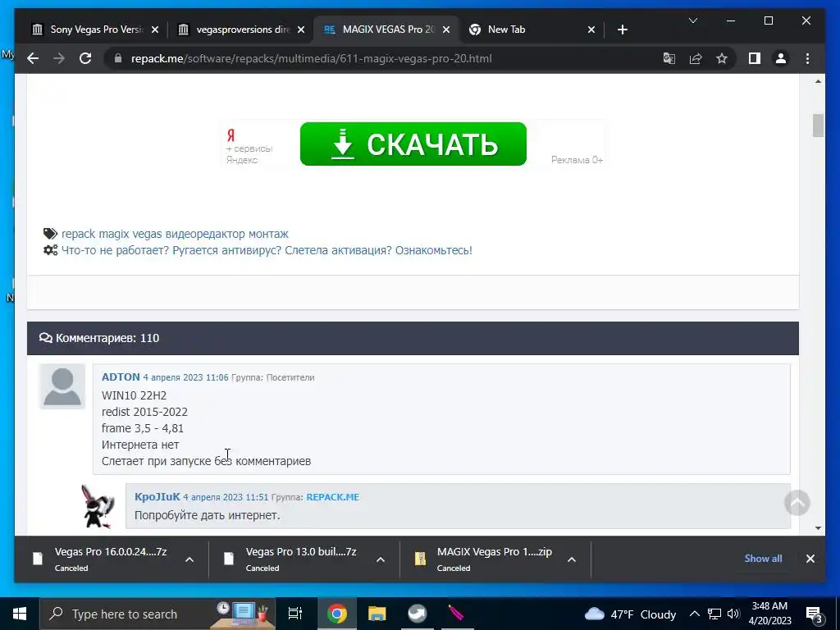Screen dimensions: 840x630
Task: Close the New Tab tab
Action: [x=591, y=30]
